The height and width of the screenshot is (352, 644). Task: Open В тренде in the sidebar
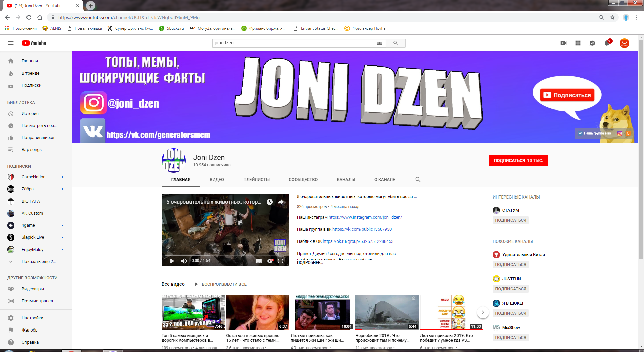click(36, 73)
